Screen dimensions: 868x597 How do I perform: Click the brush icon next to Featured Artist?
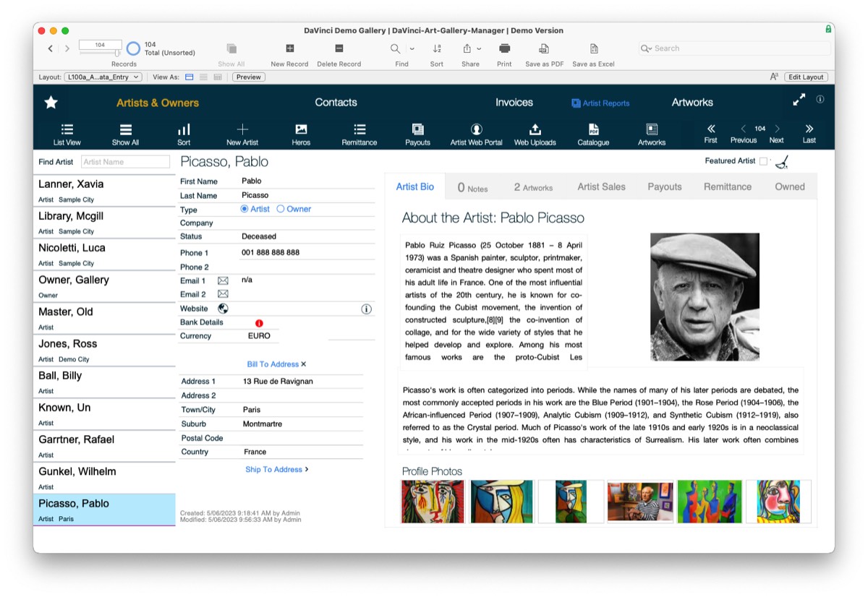click(x=781, y=162)
